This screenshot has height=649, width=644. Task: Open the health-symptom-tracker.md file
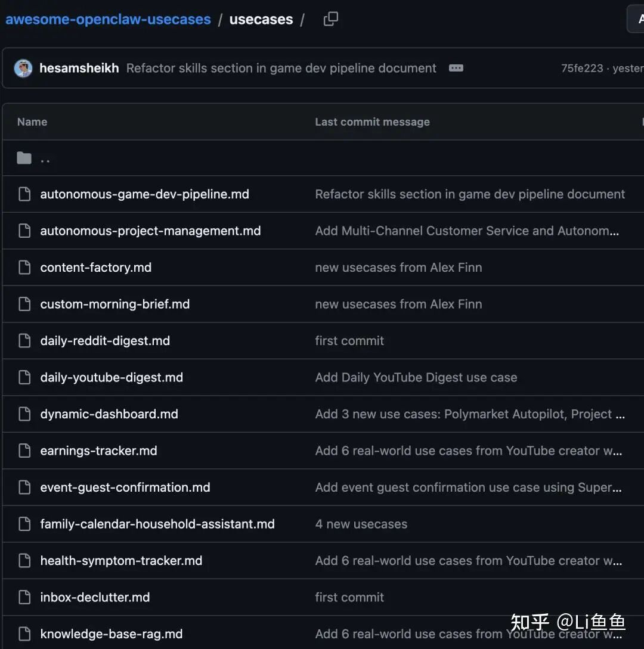[x=121, y=560]
